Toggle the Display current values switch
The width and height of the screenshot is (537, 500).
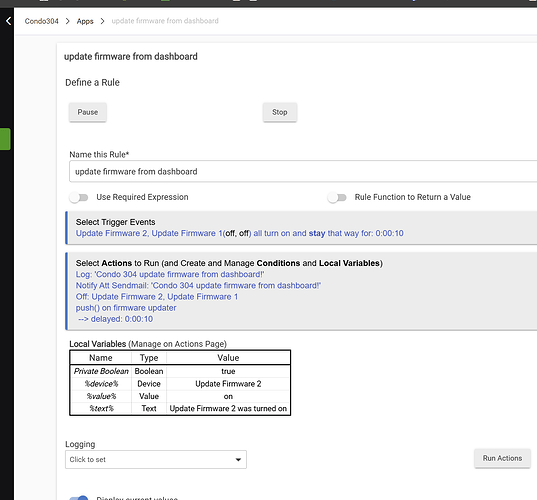79,498
